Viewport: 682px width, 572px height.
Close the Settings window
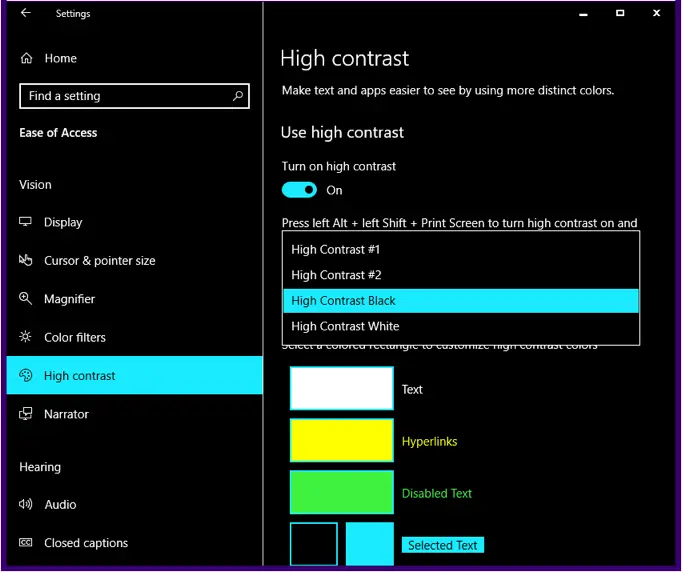click(656, 13)
